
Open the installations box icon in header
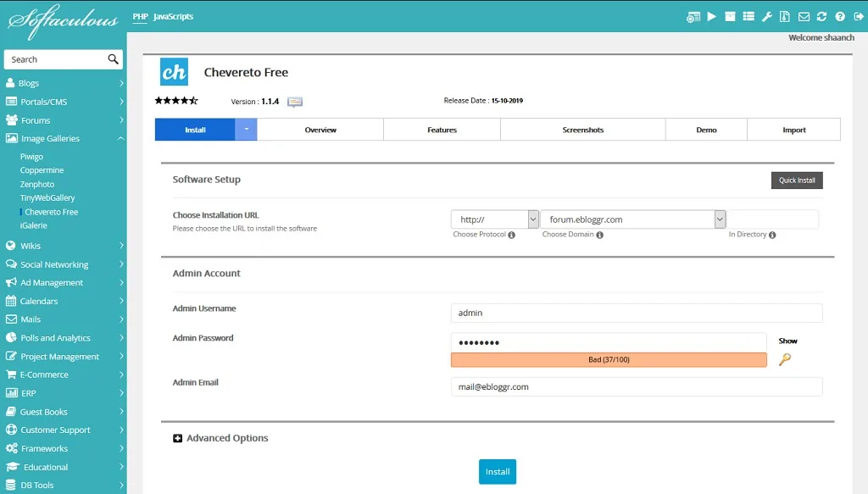(x=730, y=17)
